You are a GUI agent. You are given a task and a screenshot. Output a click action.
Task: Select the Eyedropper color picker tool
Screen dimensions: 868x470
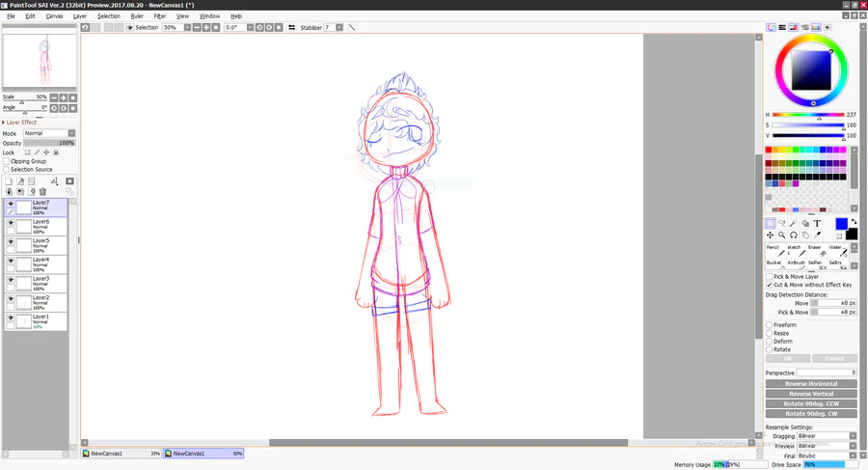817,235
